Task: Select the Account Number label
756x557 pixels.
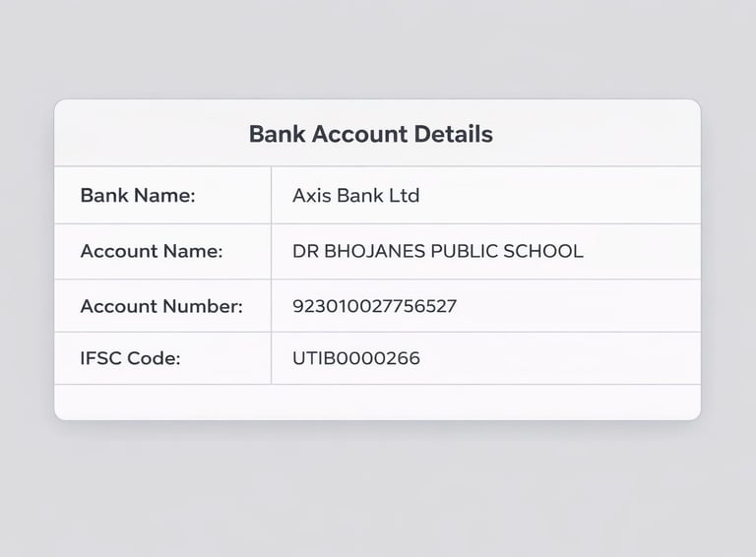Action: (161, 306)
